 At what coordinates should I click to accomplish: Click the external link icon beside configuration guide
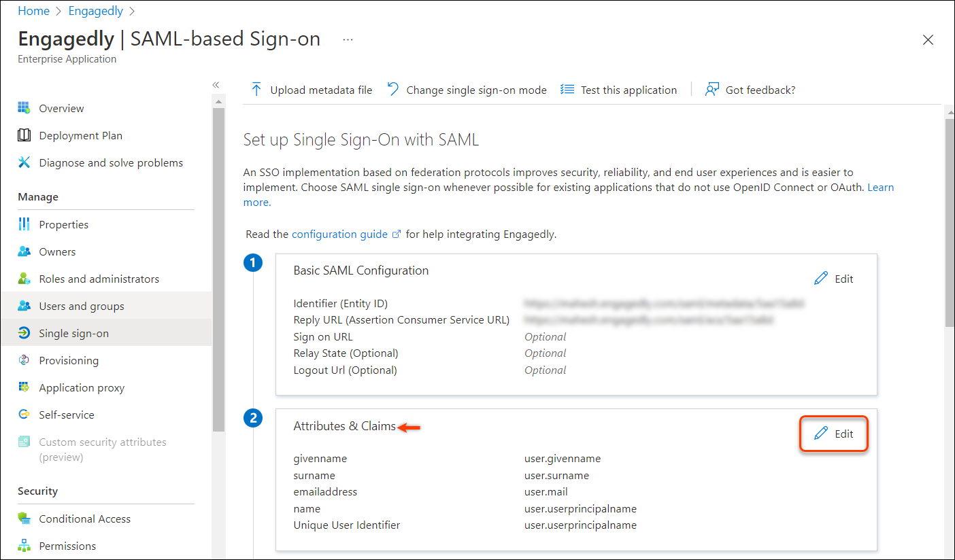(x=397, y=234)
